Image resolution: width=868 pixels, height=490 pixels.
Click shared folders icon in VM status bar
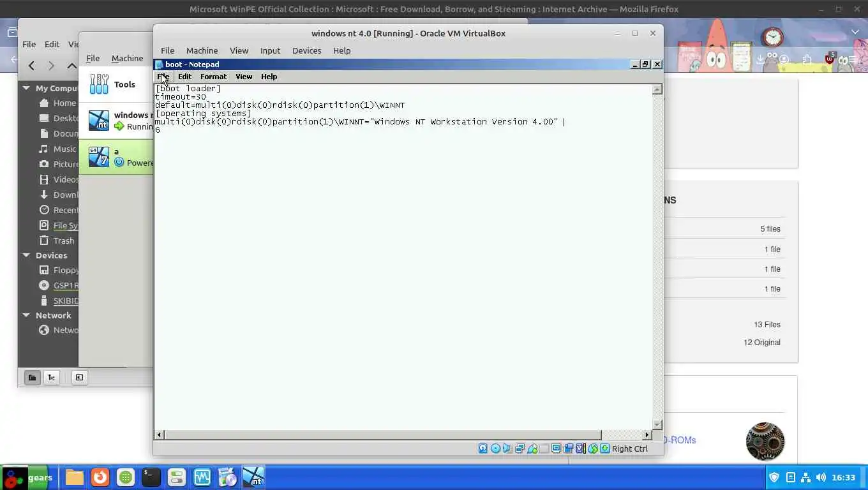pos(544,449)
